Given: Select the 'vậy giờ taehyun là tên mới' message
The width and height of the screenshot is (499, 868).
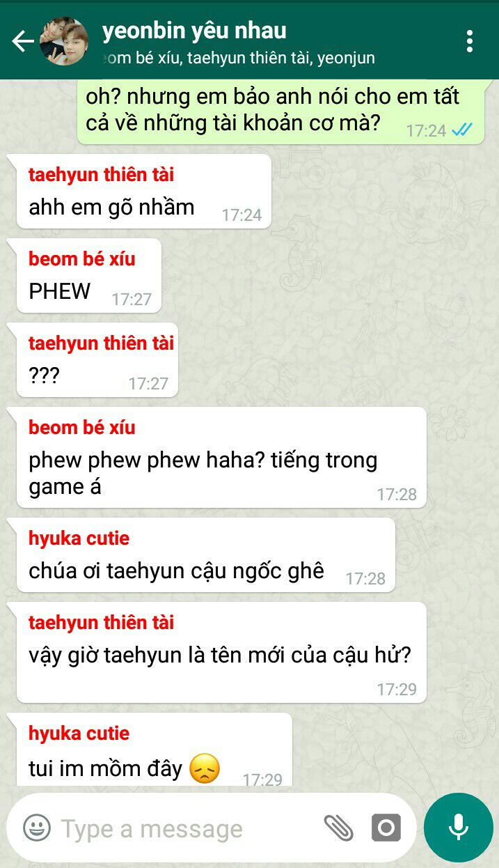Looking at the screenshot, I should pyautogui.click(x=221, y=652).
